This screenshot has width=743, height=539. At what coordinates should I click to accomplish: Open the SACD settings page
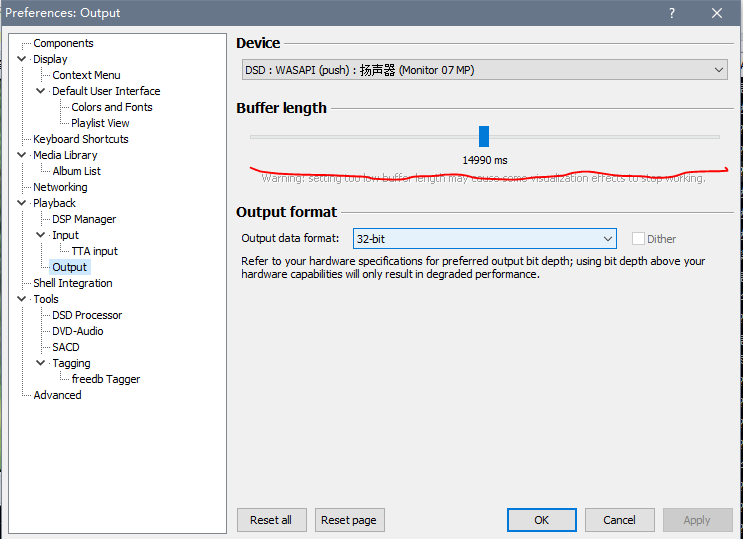66,347
